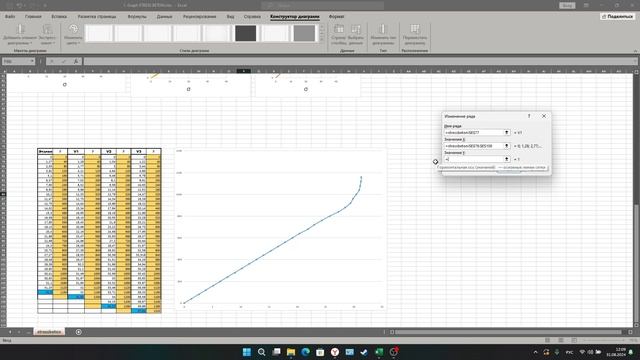Click the Share button
The width and height of the screenshot is (640, 360).
coord(617,17)
